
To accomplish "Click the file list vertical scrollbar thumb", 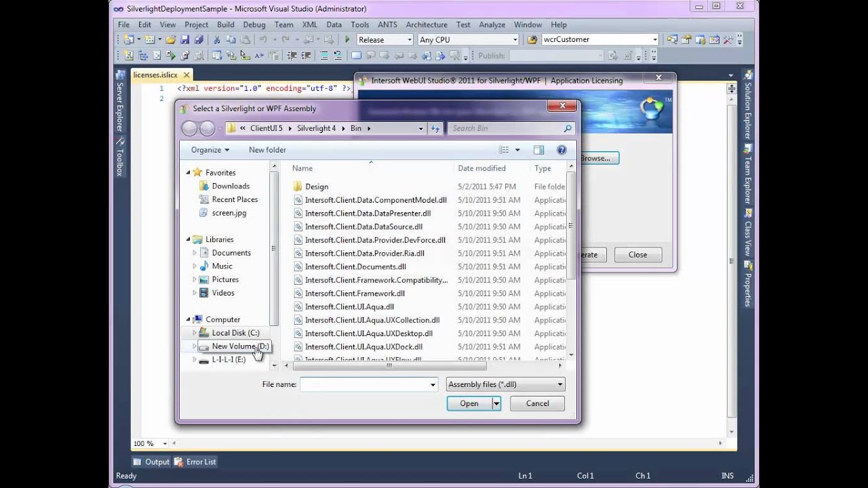I will [571, 225].
